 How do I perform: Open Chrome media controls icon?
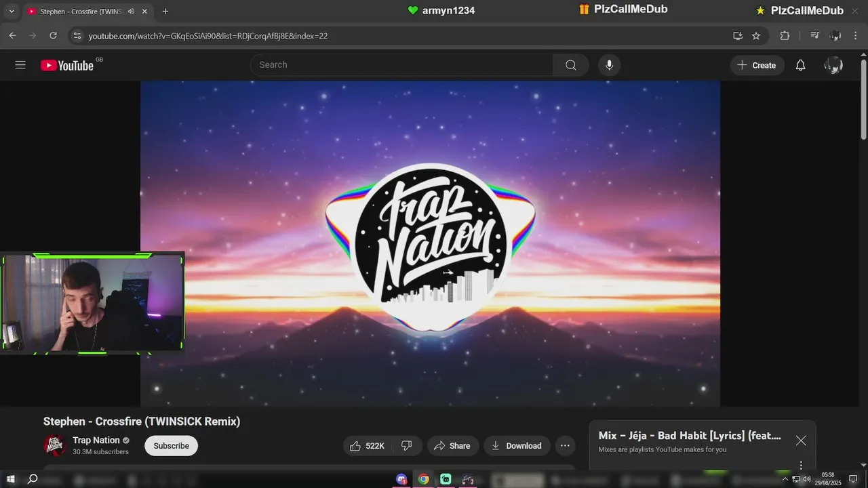[x=815, y=35]
